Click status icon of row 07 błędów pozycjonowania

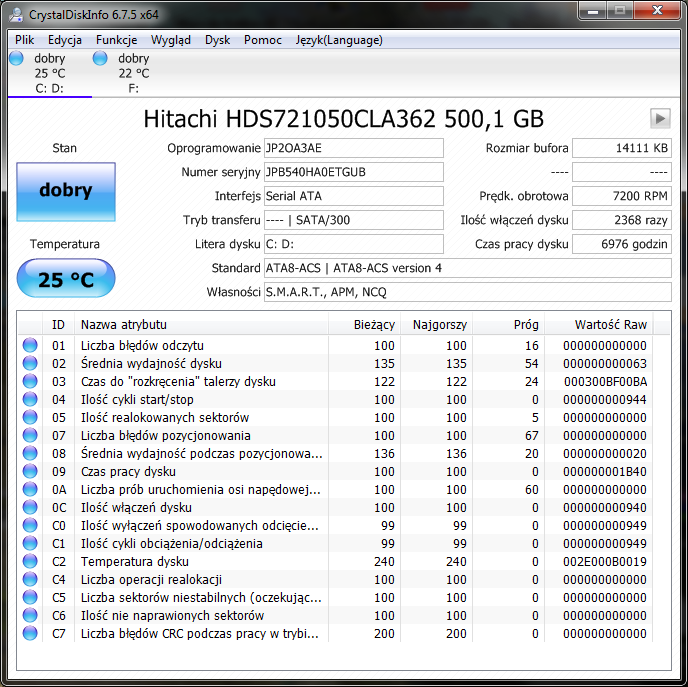click(x=30, y=435)
